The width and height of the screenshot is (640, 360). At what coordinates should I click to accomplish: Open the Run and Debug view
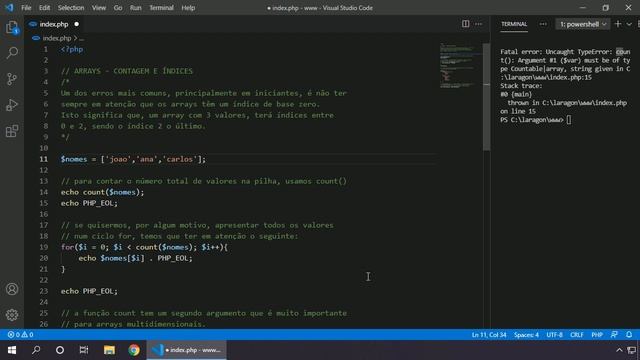[x=12, y=105]
